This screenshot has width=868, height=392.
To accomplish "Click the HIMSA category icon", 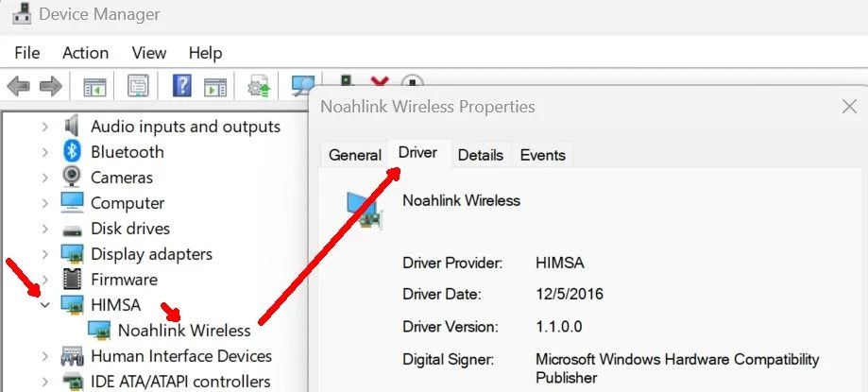I will coord(72,305).
